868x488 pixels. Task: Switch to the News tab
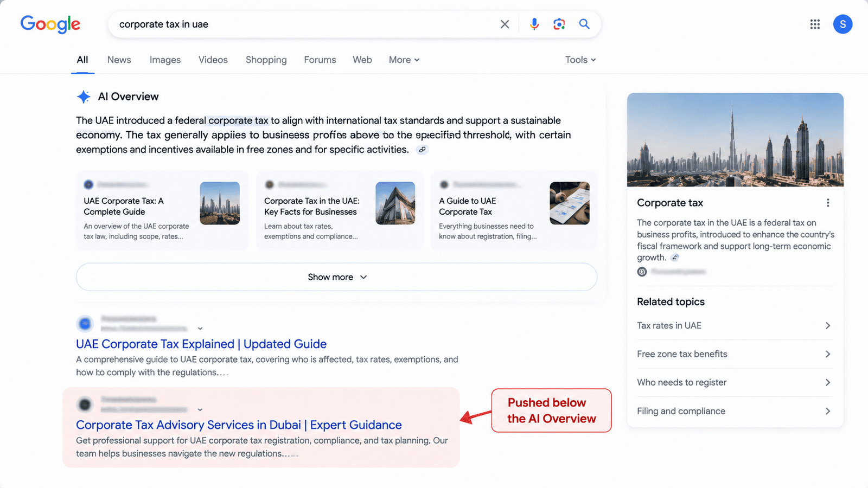click(119, 60)
